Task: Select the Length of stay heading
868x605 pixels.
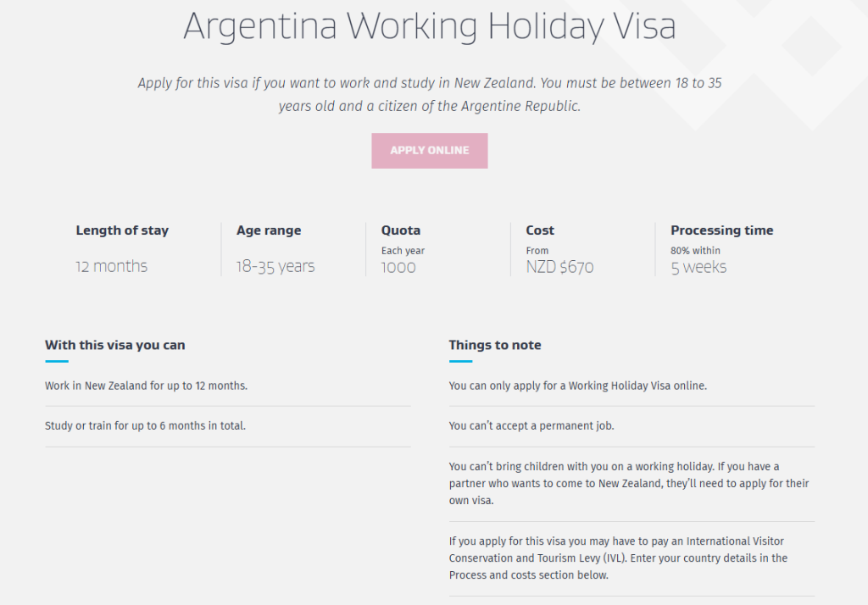Action: [x=122, y=230]
